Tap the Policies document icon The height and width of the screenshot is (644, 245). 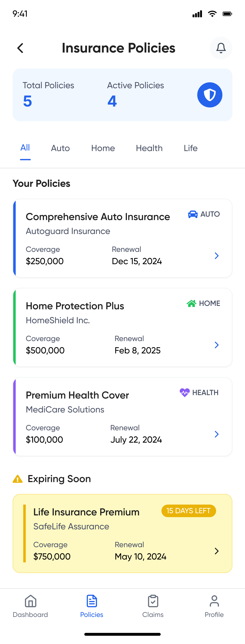tap(92, 601)
